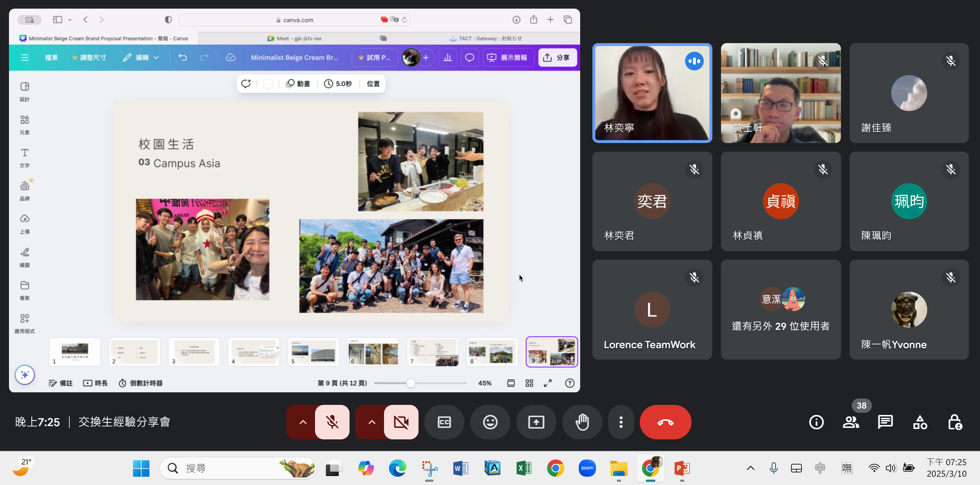980x485 pixels.
Task: Toggle the Safari sidebar
Action: click(x=57, y=20)
